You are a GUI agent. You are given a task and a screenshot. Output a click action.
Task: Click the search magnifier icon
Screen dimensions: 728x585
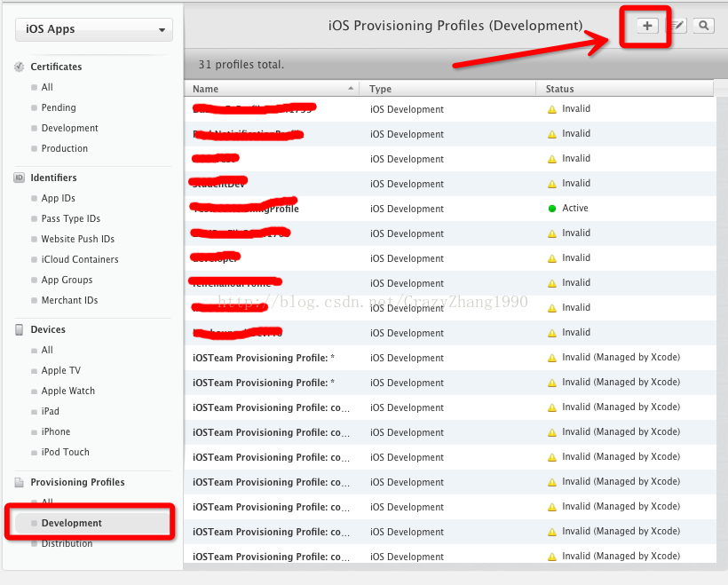point(703,26)
